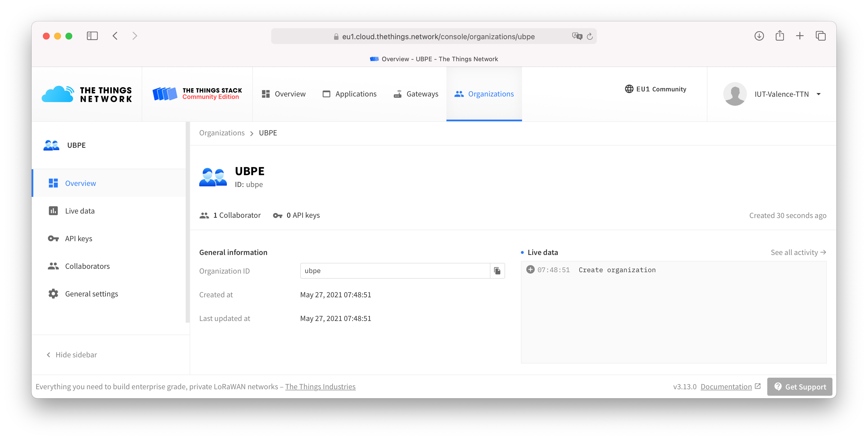The height and width of the screenshot is (440, 868).
Task: Click The Things Stack Community Edition logo
Action: (197, 94)
